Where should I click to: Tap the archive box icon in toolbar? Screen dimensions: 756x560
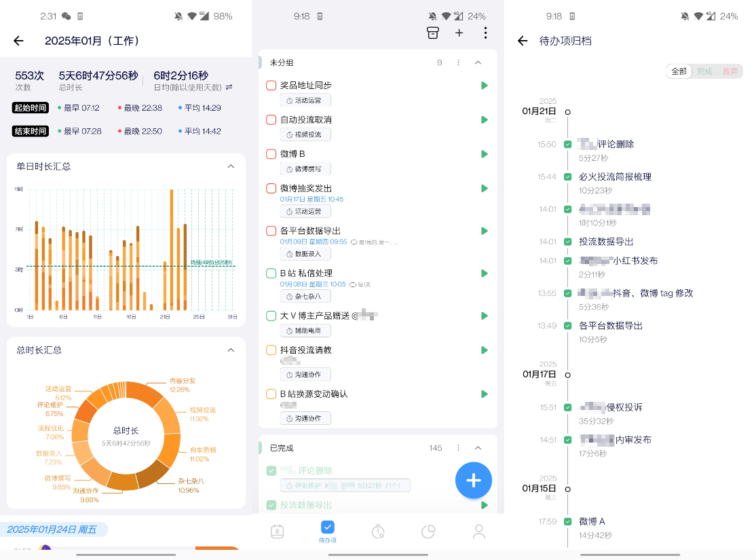432,33
